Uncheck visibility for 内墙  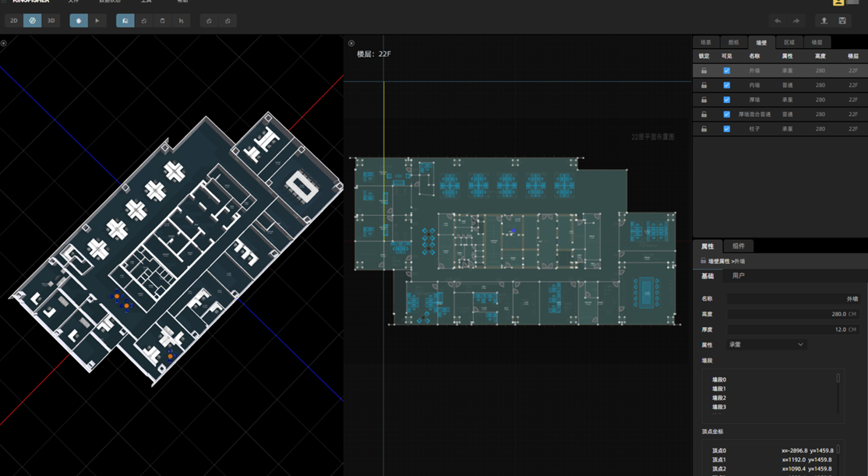(727, 85)
